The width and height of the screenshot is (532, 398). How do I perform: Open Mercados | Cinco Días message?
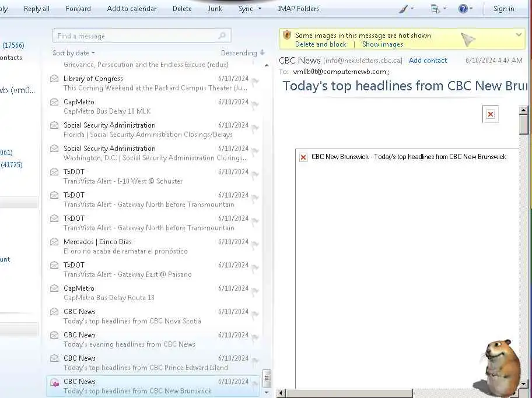pyautogui.click(x=153, y=246)
